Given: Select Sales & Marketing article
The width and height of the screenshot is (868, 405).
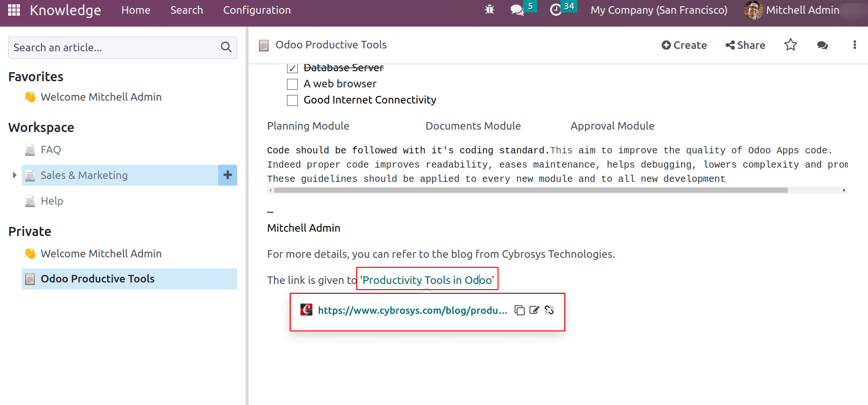Looking at the screenshot, I should coord(84,175).
